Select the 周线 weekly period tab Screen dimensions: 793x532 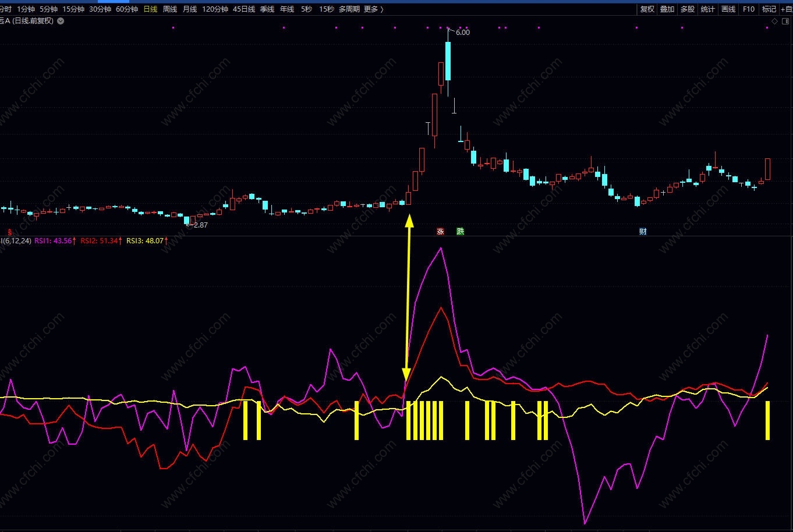tap(170, 9)
